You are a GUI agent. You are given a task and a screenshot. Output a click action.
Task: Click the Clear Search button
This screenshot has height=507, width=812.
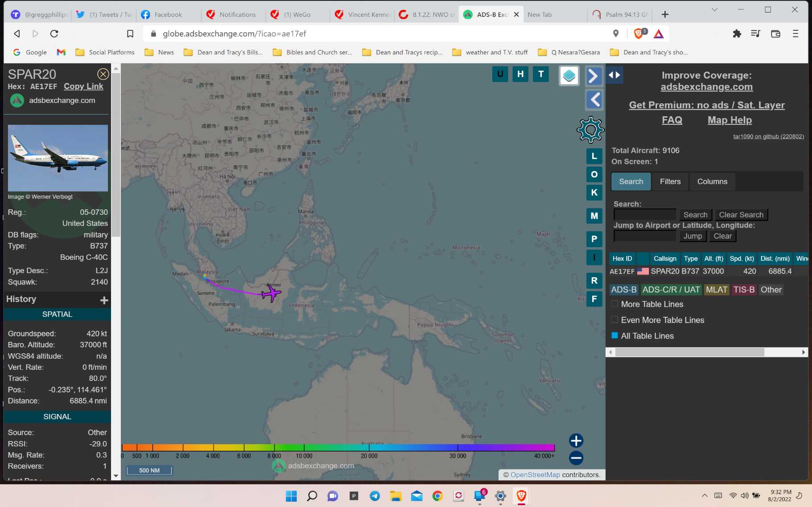coord(741,215)
